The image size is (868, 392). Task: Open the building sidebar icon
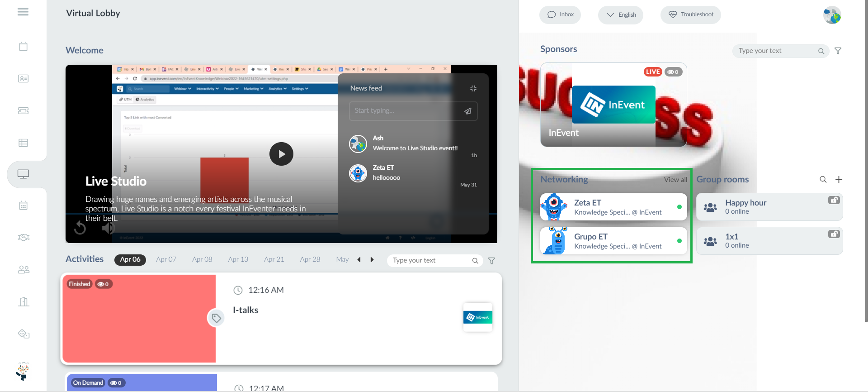24,302
